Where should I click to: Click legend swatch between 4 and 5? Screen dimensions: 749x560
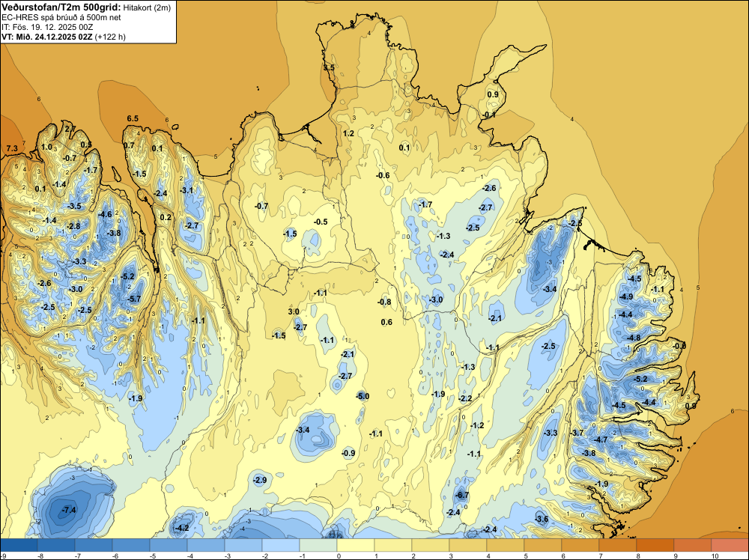[506, 545]
